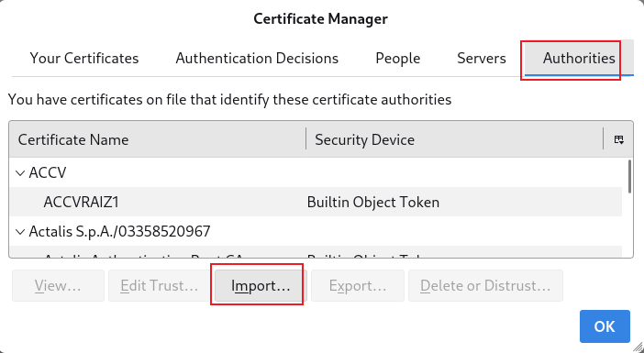Viewport: 644px width, 353px height.
Task: Click the Edit Trust… button
Action: (x=160, y=286)
